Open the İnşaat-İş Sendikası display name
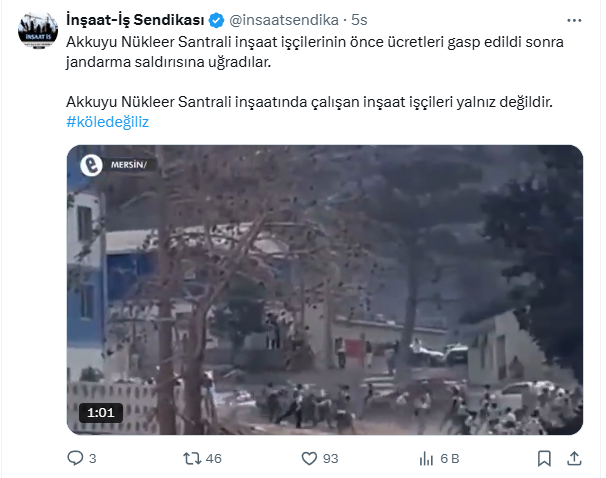The width and height of the screenshot is (606, 478). [135, 20]
